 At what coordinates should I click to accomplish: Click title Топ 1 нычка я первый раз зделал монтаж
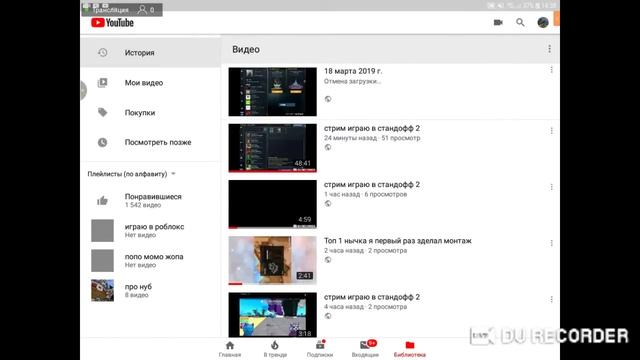[x=398, y=241]
